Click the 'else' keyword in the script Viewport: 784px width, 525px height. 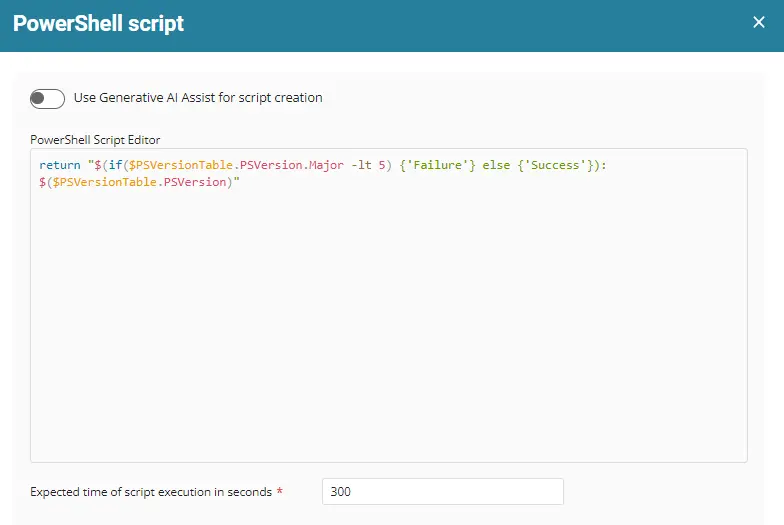[x=496, y=165]
